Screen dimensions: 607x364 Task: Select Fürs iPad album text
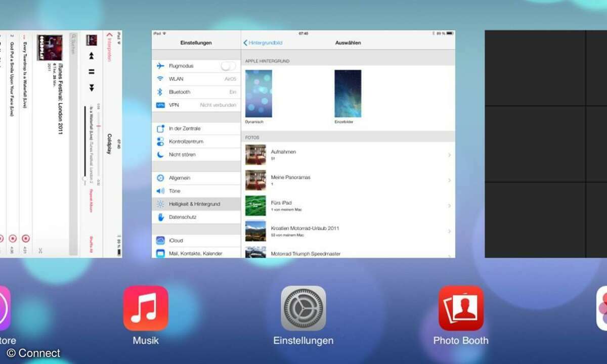(281, 203)
